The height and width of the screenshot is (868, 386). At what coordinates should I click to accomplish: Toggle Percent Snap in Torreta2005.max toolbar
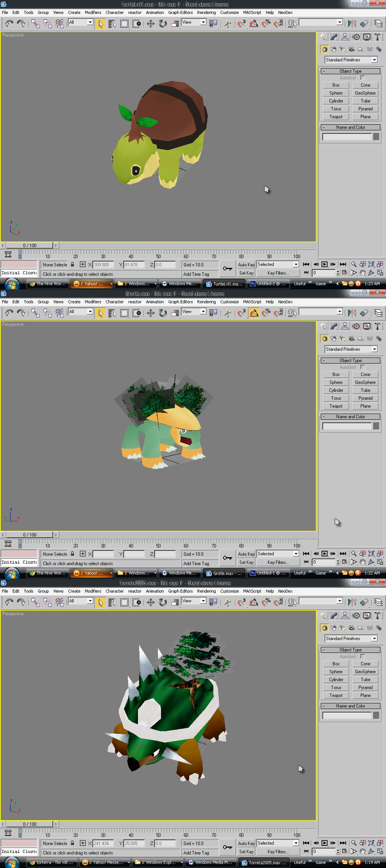click(266, 602)
